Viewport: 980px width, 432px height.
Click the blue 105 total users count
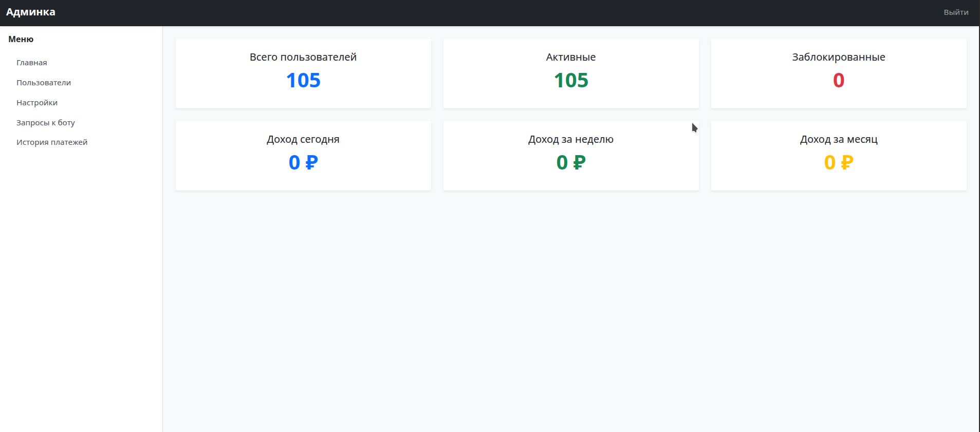pyautogui.click(x=303, y=81)
